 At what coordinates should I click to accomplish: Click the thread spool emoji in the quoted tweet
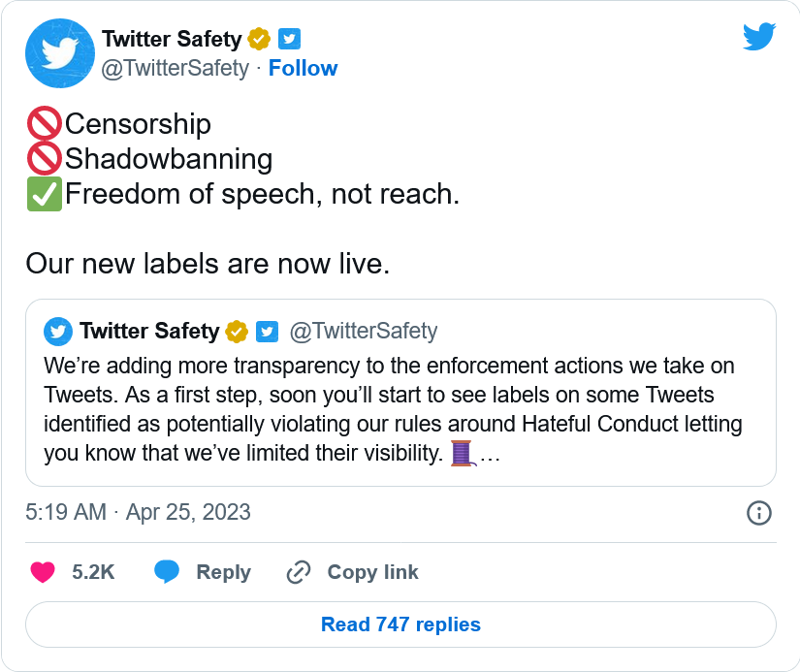tap(462, 452)
